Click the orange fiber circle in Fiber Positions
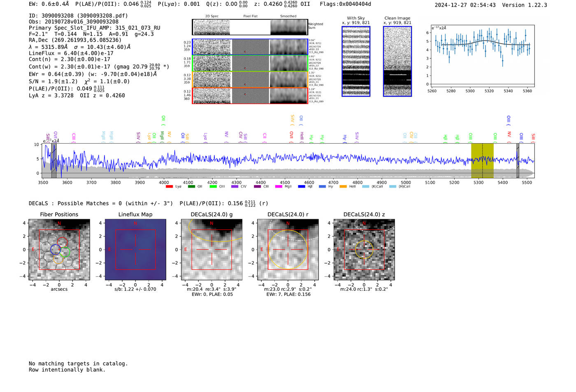Screen dimensions: 576x392 (58, 259)
